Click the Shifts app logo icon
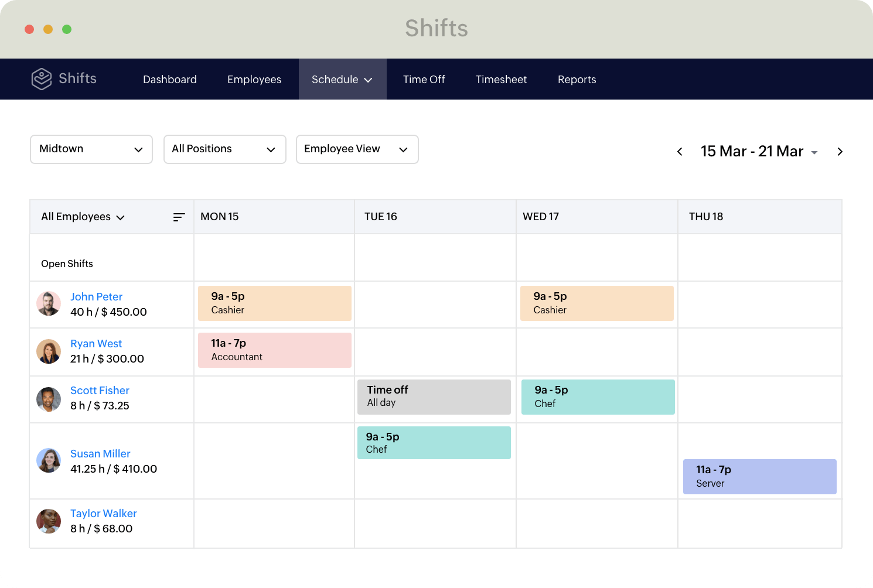This screenshot has width=873, height=588. [x=41, y=78]
